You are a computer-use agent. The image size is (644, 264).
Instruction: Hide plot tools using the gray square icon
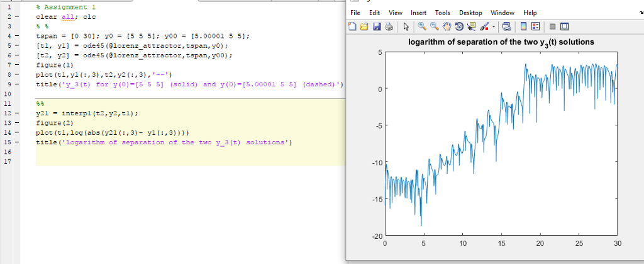(552, 26)
